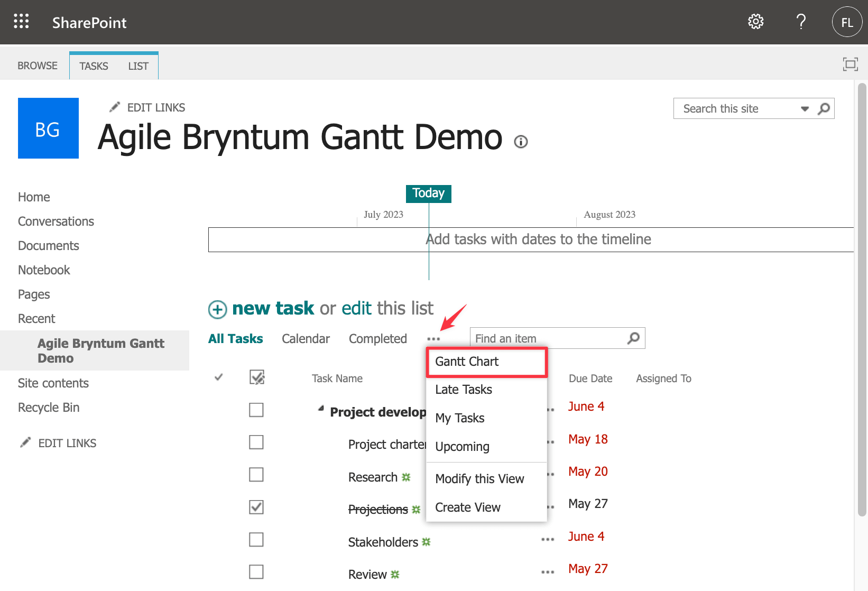Check the Review task checkbox
868x591 pixels.
[x=256, y=572]
